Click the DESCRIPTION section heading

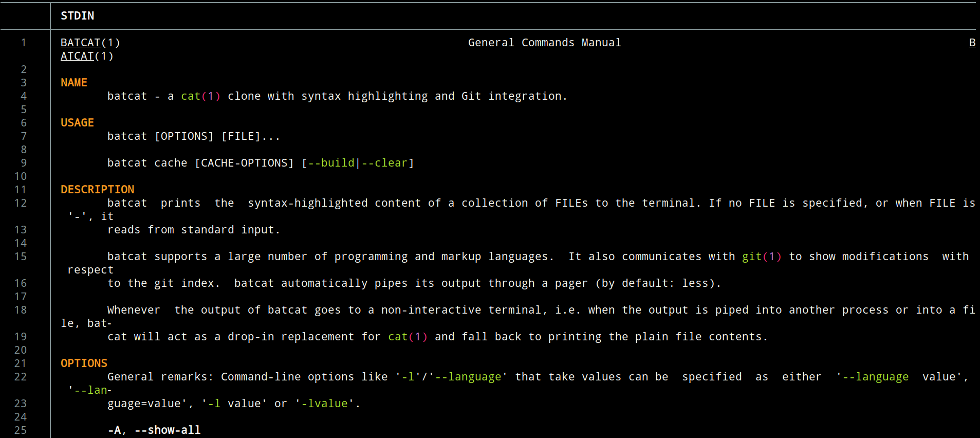tap(97, 190)
